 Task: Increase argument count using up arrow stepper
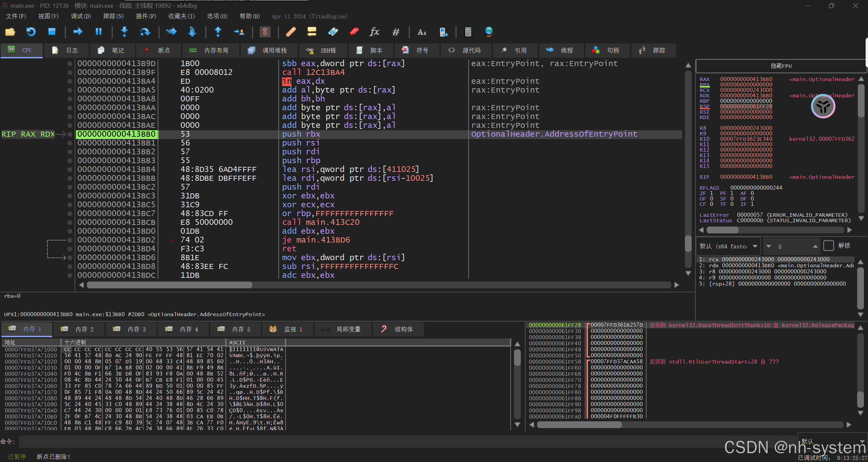click(x=815, y=246)
